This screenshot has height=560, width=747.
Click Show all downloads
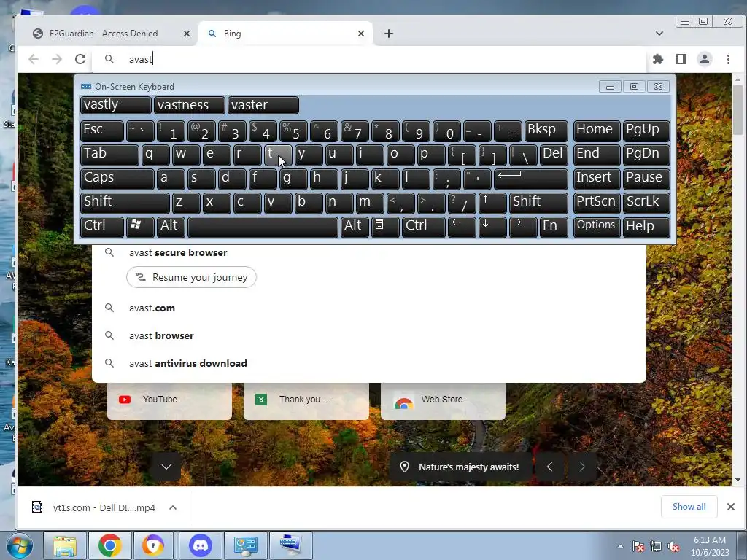(689, 507)
